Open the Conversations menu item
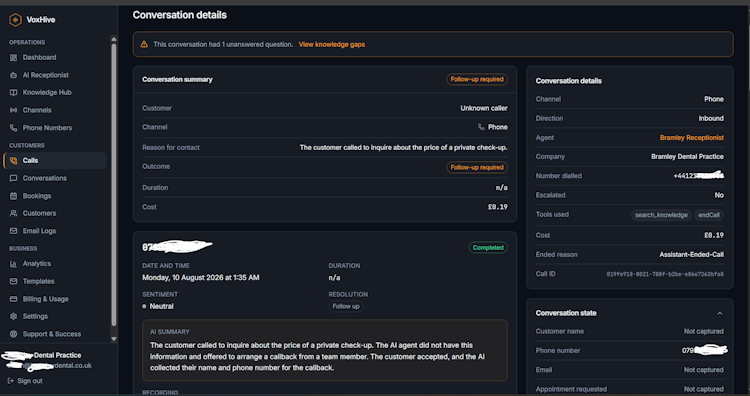This screenshot has width=750, height=396. coord(44,178)
